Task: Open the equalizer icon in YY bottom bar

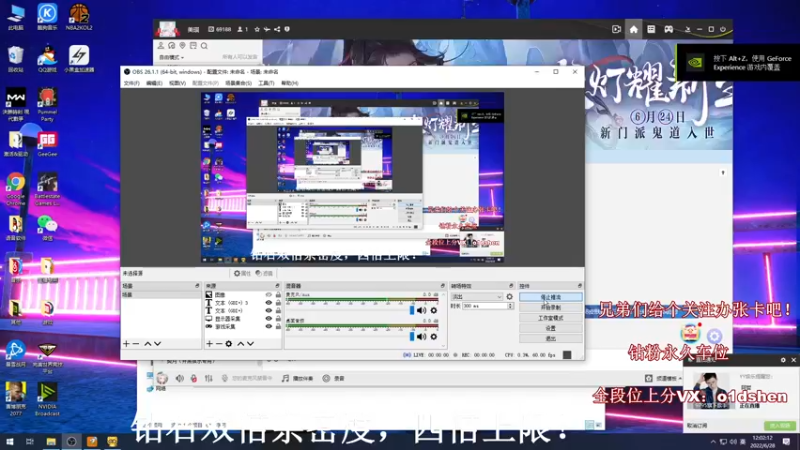Action: coord(209,379)
